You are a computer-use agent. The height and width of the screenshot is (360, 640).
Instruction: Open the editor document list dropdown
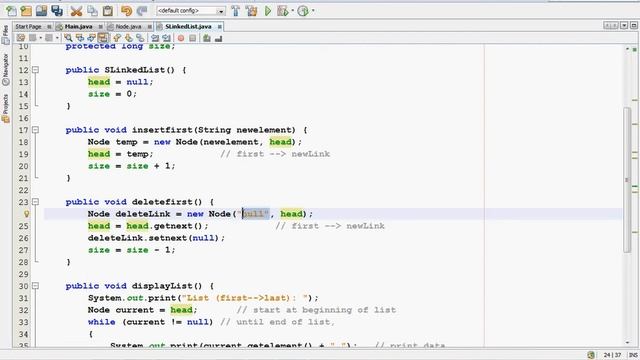click(x=624, y=26)
